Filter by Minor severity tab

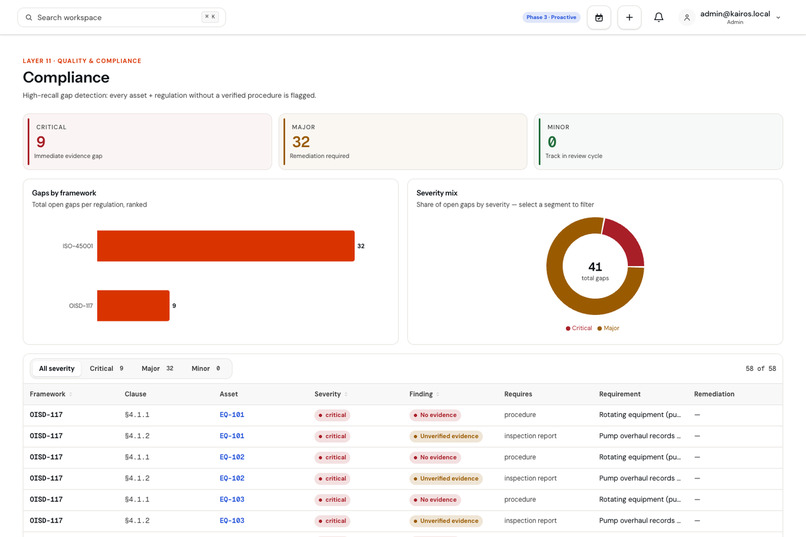point(206,368)
